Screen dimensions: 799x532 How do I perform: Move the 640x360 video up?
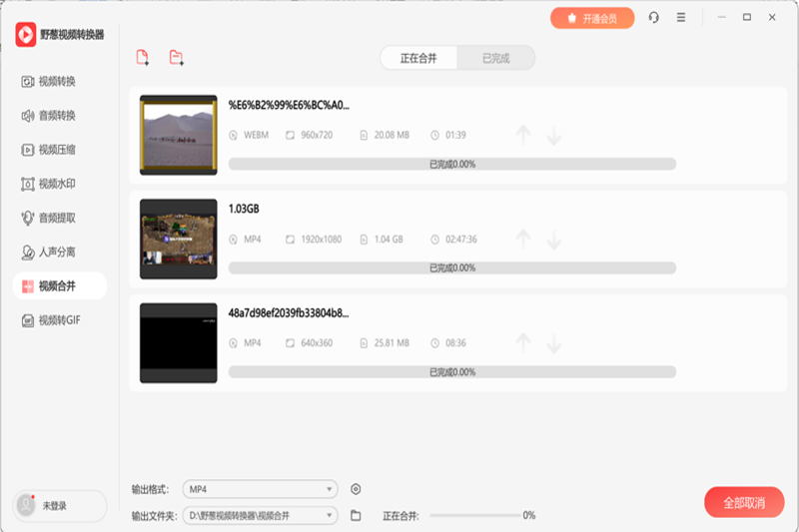coord(521,343)
